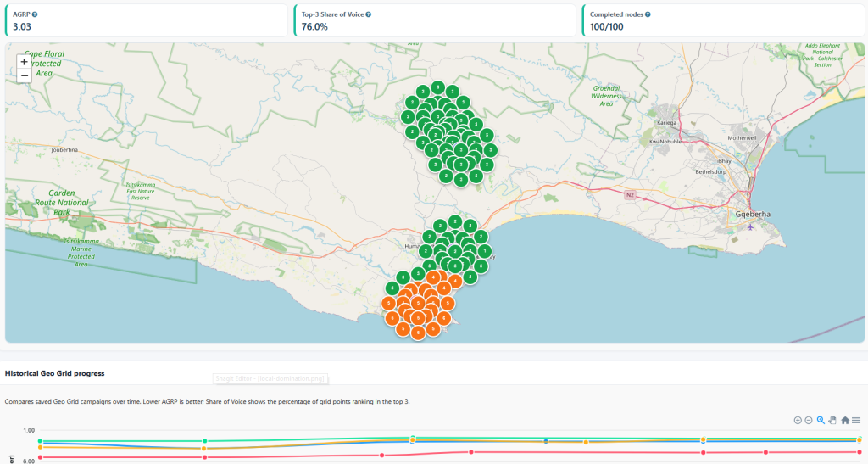
Task: Open the Completed nodes help icon
Action: coord(648,14)
